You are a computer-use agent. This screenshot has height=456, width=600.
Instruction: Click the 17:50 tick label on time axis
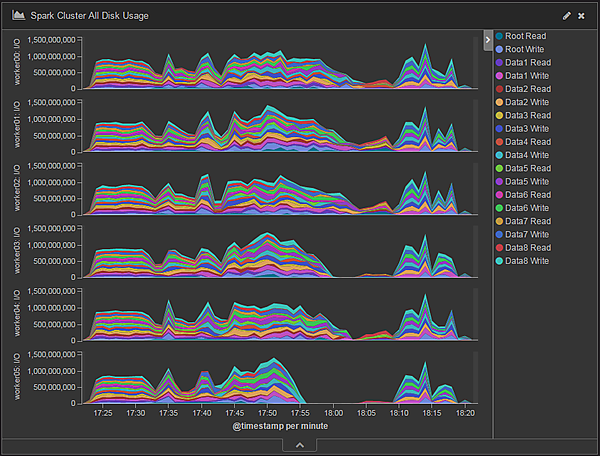(267, 412)
